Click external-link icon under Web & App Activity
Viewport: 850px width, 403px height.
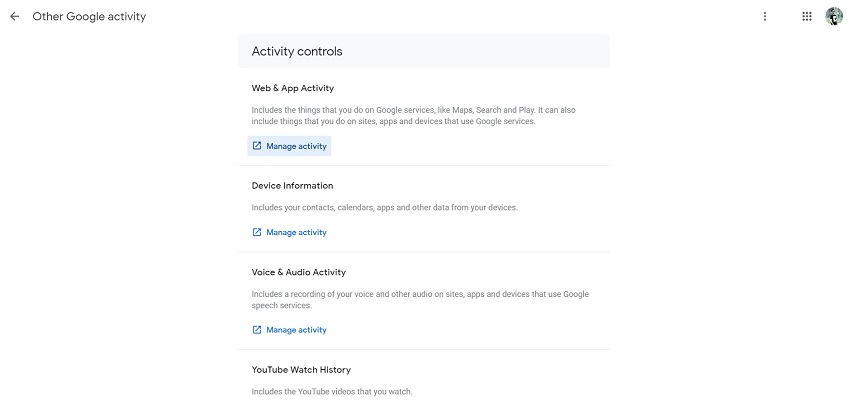(x=257, y=146)
